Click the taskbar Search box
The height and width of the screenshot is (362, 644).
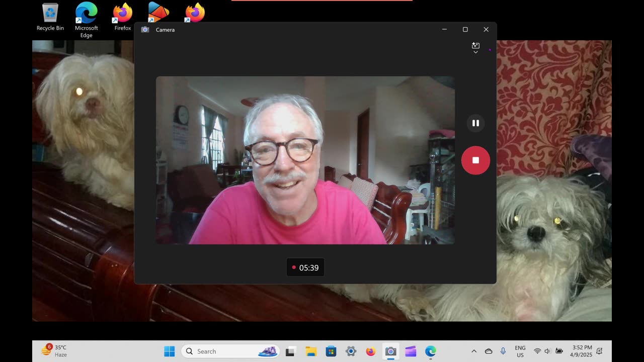(x=231, y=351)
